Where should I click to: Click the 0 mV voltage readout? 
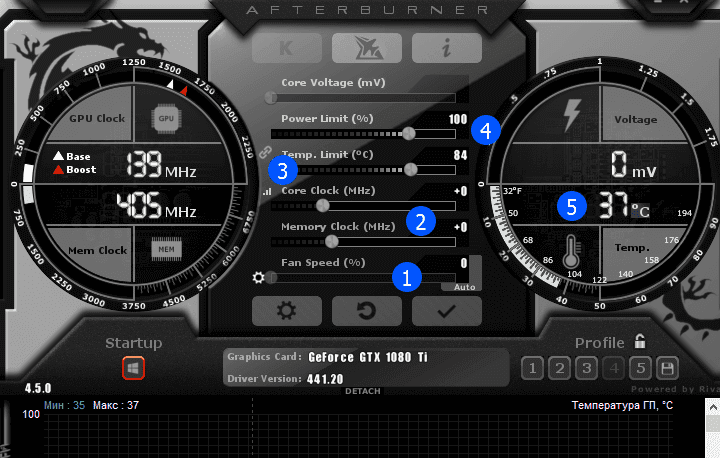pyautogui.click(x=634, y=164)
